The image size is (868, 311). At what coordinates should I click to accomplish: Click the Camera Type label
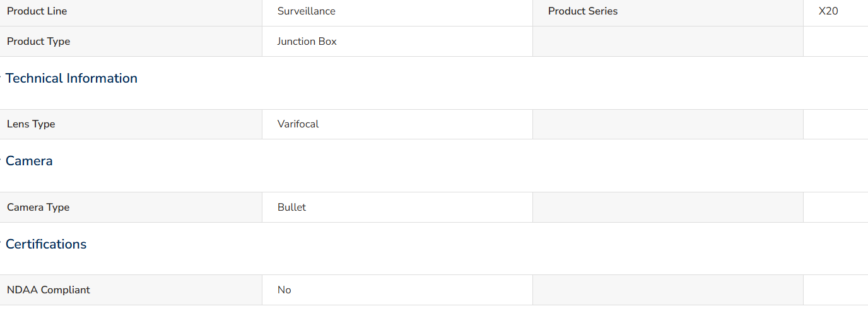[x=38, y=208]
